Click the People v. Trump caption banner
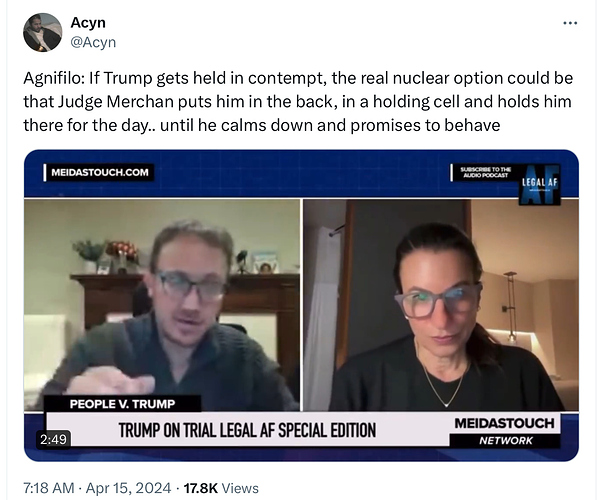The image size is (598, 500). coord(122,404)
